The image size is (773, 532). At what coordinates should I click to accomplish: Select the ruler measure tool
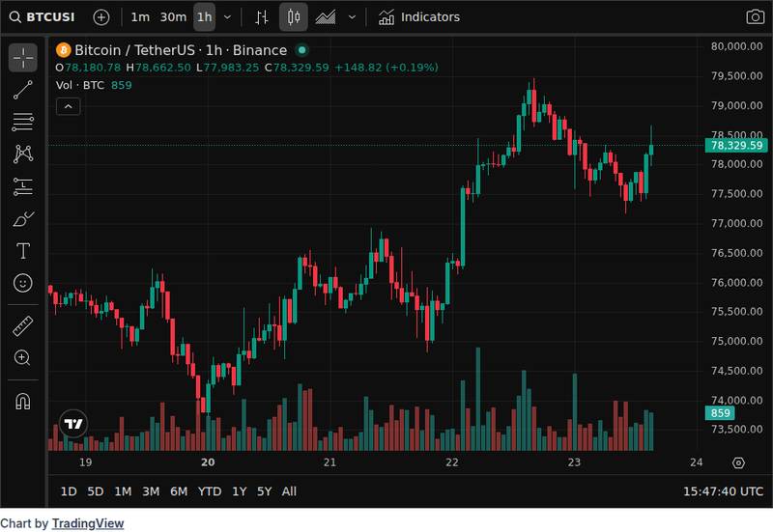tap(22, 325)
